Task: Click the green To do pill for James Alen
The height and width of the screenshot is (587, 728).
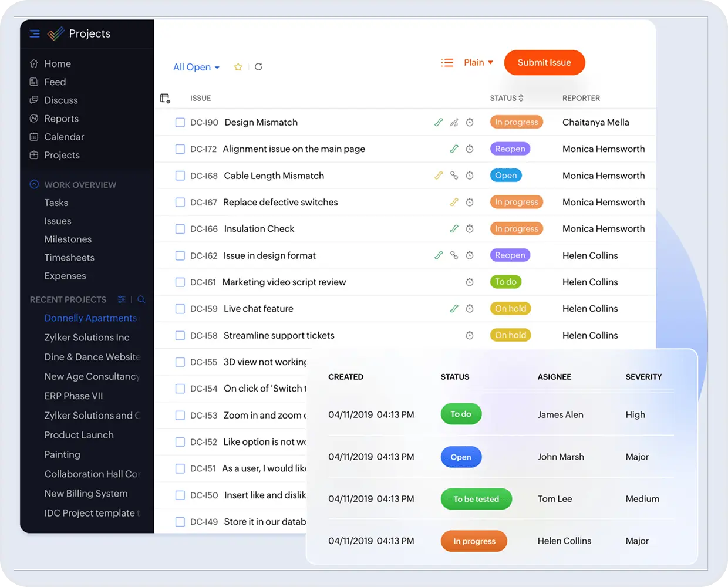Action: pos(461,414)
